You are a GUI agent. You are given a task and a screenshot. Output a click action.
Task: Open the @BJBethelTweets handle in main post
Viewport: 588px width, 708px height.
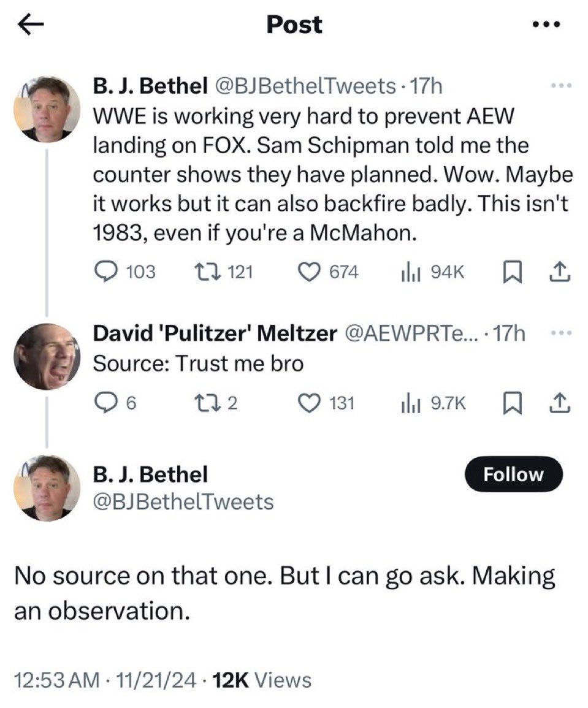183,502
